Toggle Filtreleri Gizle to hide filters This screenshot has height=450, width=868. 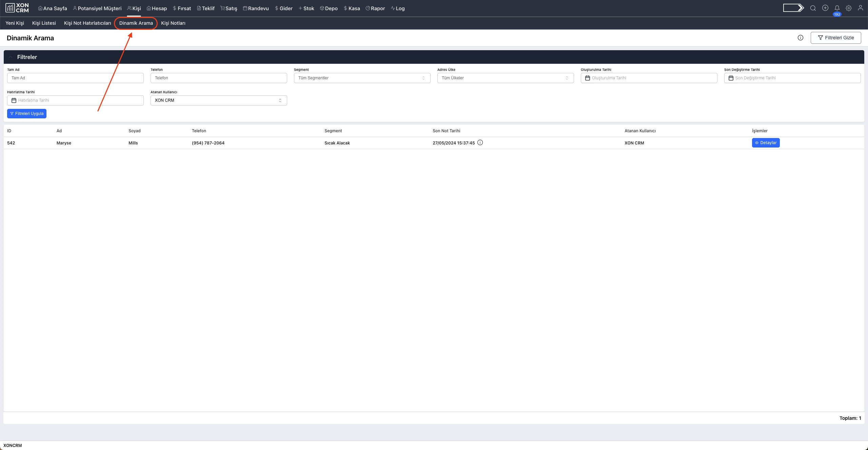(835, 38)
